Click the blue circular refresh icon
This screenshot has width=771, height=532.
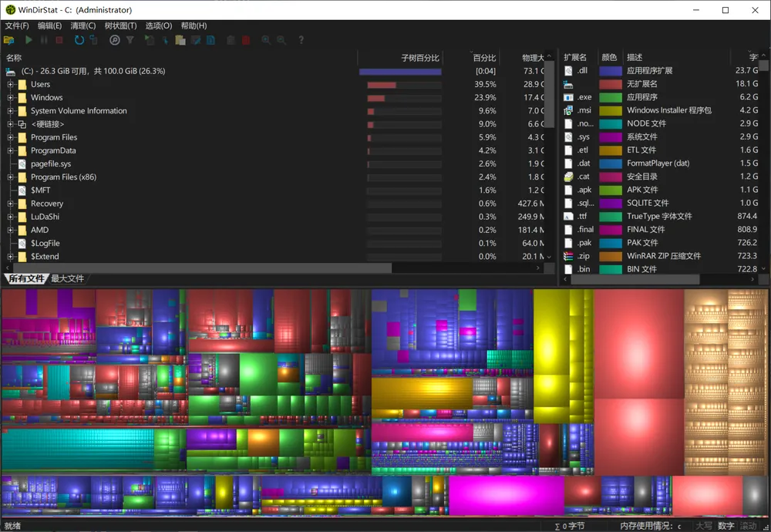tap(79, 40)
